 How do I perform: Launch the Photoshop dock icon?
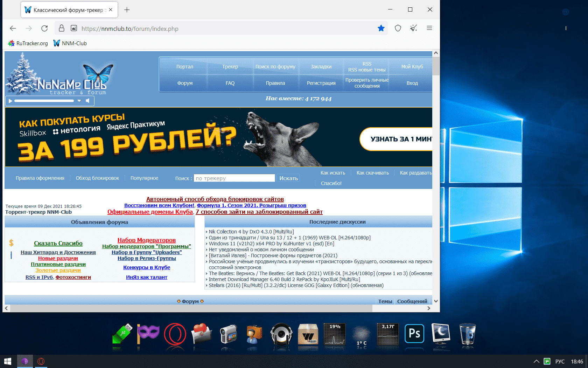pos(414,333)
